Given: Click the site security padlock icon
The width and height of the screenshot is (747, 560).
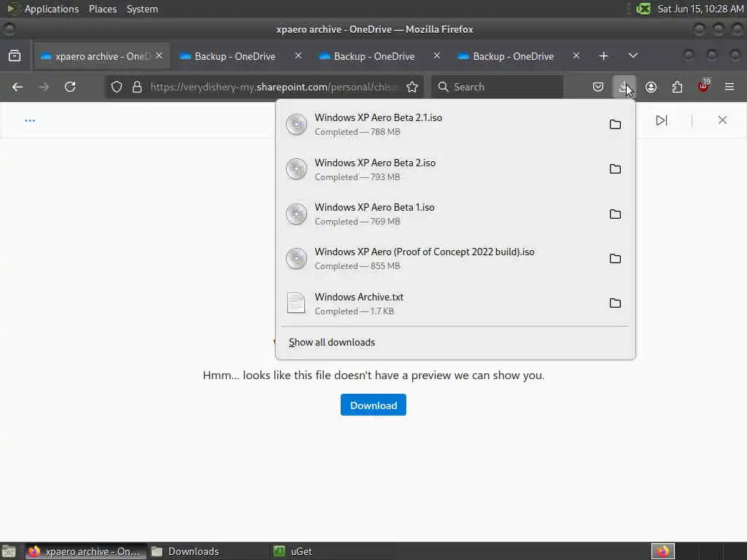Looking at the screenshot, I should [x=137, y=87].
